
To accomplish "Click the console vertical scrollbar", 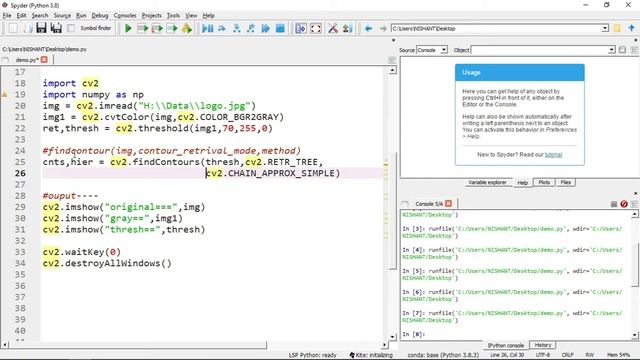I will pos(634,264).
